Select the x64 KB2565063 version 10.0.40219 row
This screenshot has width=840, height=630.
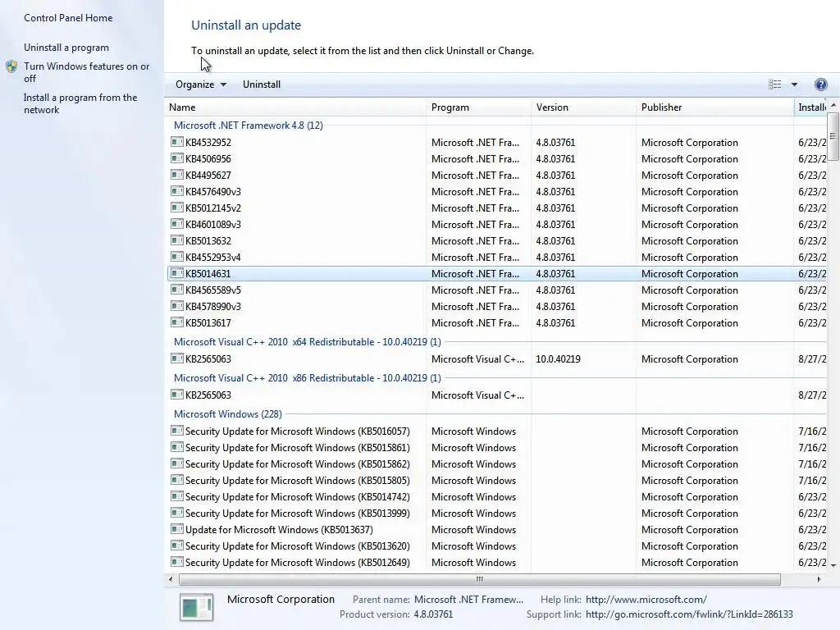click(x=496, y=359)
